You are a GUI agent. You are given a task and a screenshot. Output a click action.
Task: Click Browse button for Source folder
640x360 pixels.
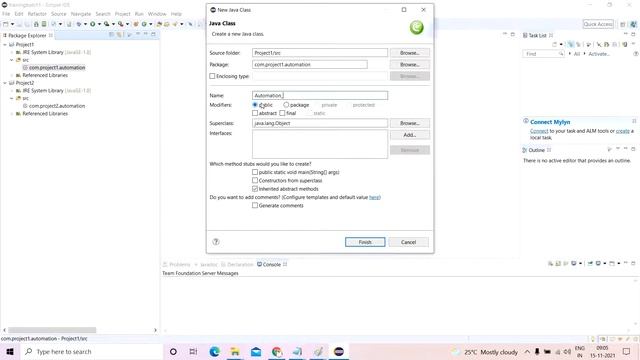(410, 53)
